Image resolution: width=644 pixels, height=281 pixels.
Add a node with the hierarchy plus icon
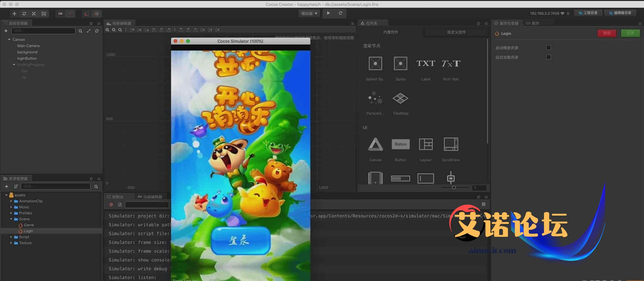pyautogui.click(x=6, y=31)
